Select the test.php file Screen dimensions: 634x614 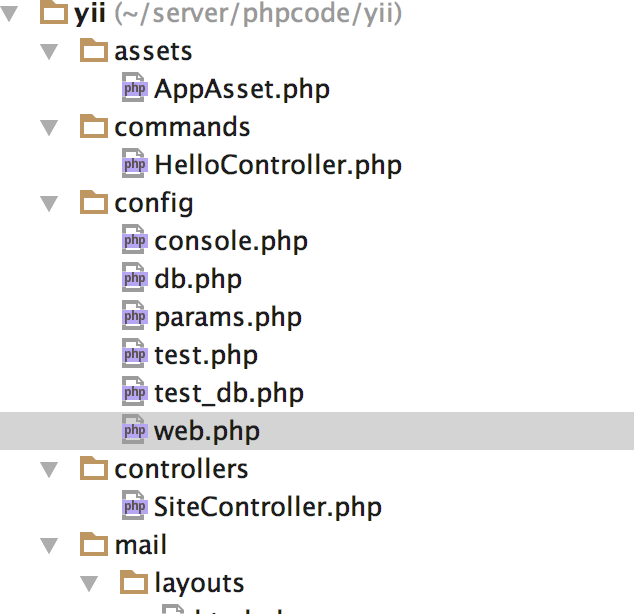[x=206, y=356]
